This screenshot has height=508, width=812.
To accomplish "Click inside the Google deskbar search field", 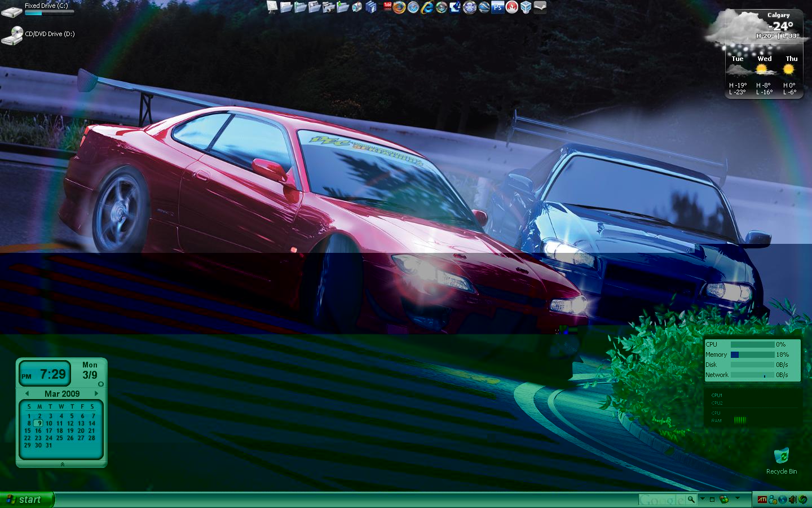I will coord(661,500).
